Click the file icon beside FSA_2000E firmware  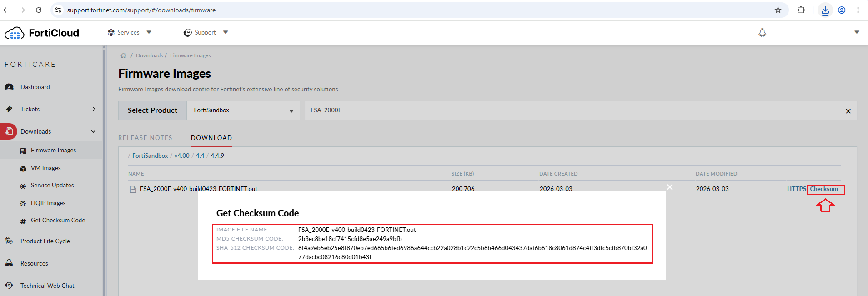(x=133, y=189)
